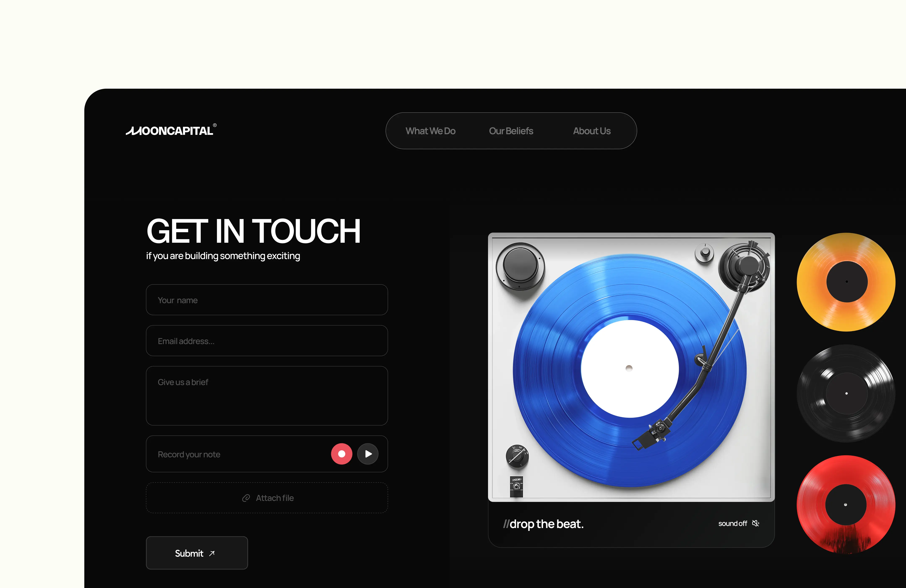Select the black vinyl record
906x588 pixels.
point(846,393)
